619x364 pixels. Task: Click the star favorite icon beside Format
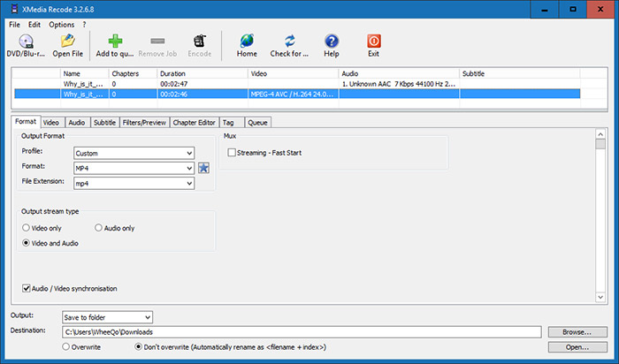pyautogui.click(x=203, y=168)
